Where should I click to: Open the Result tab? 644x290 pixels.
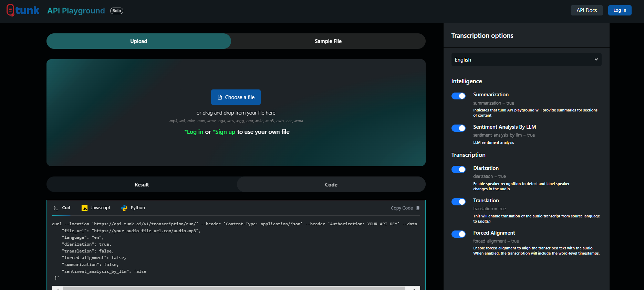[x=142, y=185]
